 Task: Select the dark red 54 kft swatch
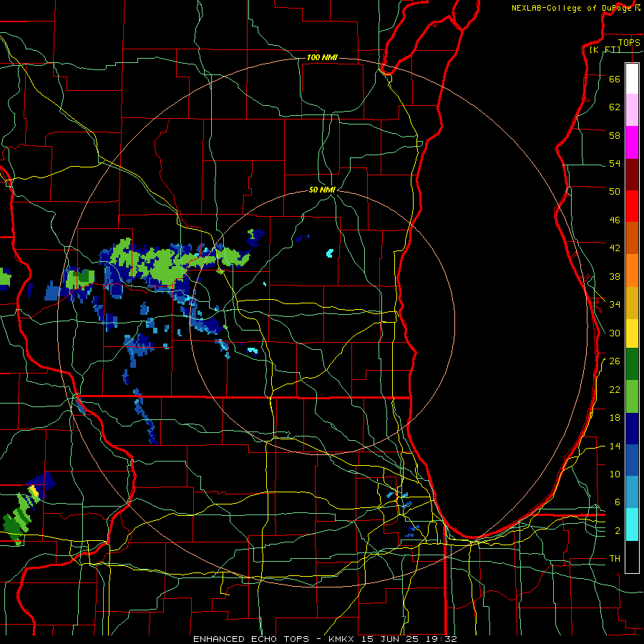coord(632,175)
